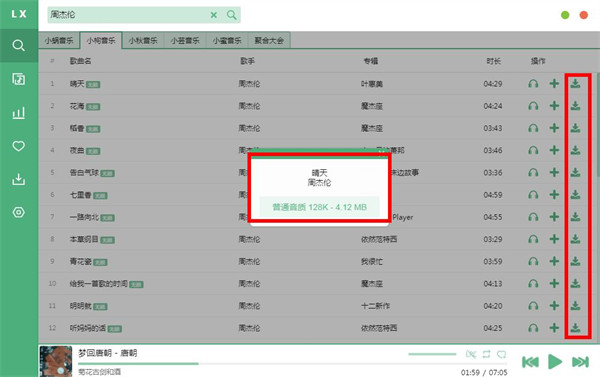Image resolution: width=600 pixels, height=377 pixels.
Task: Switch to the 聚合大会 tab
Action: coord(269,41)
